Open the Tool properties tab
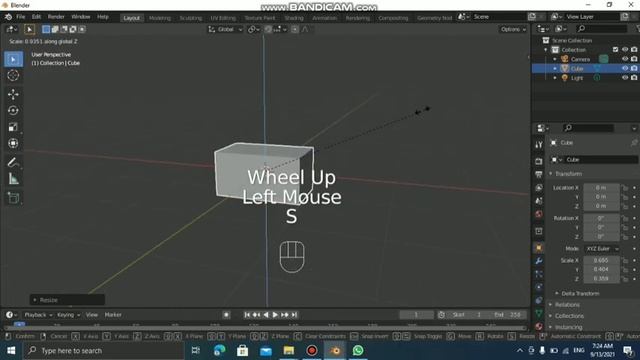Screen dimensions: 640x360 (x=539, y=144)
